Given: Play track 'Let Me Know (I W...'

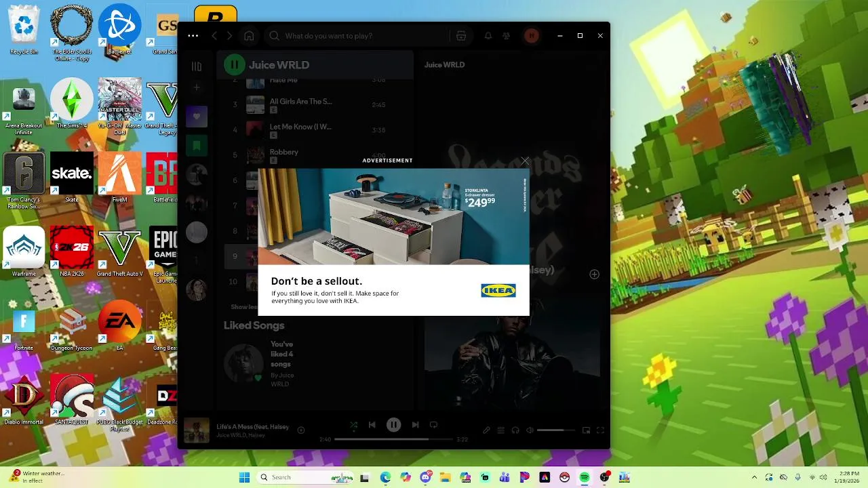Looking at the screenshot, I should tap(300, 127).
